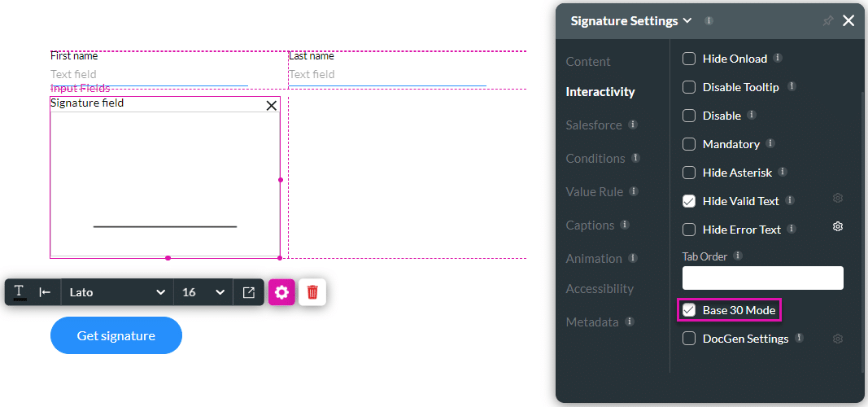Select the Accessibility tab
868x407 pixels.
pos(600,289)
